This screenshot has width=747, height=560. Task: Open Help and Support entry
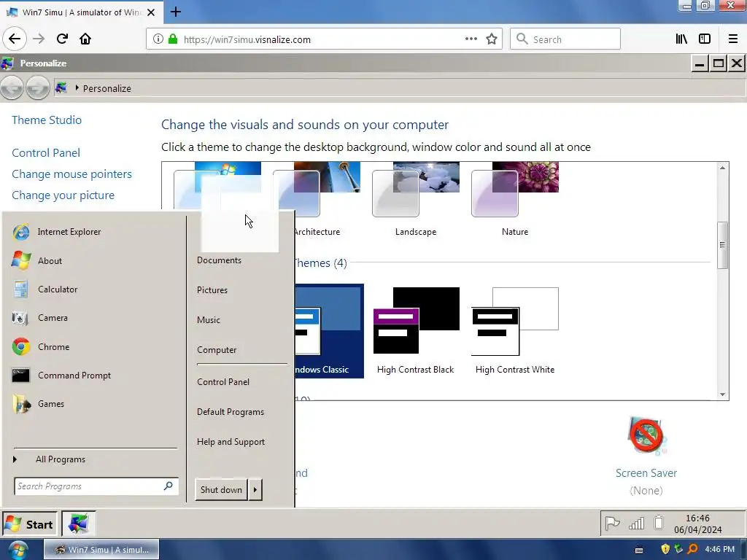[231, 442]
